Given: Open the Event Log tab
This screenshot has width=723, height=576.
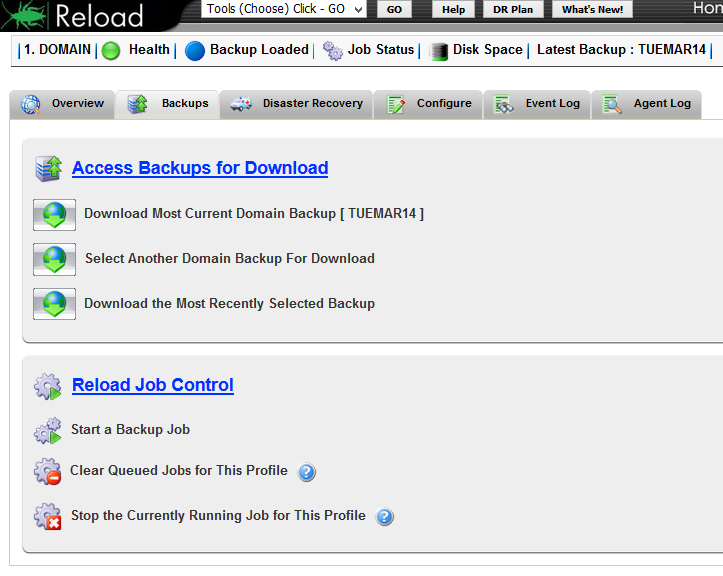Looking at the screenshot, I should tap(537, 104).
